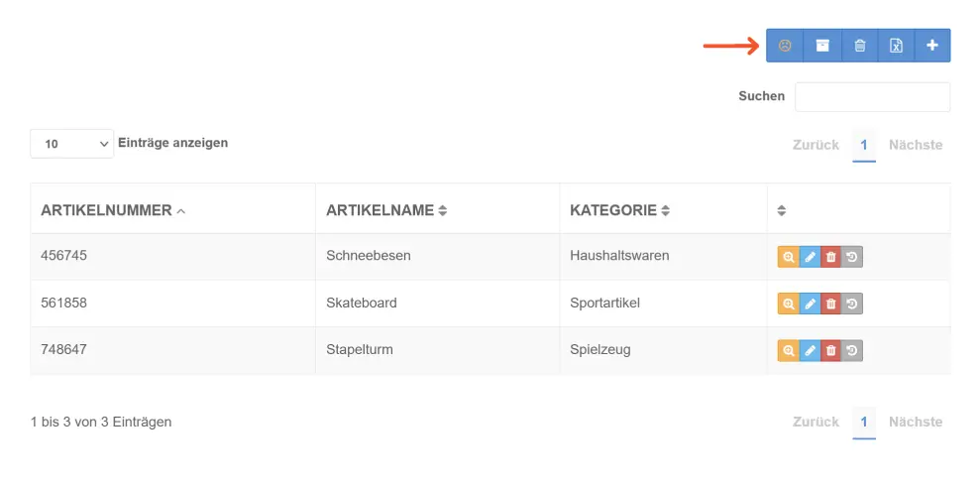Focus the Suchen search field

[x=872, y=97]
